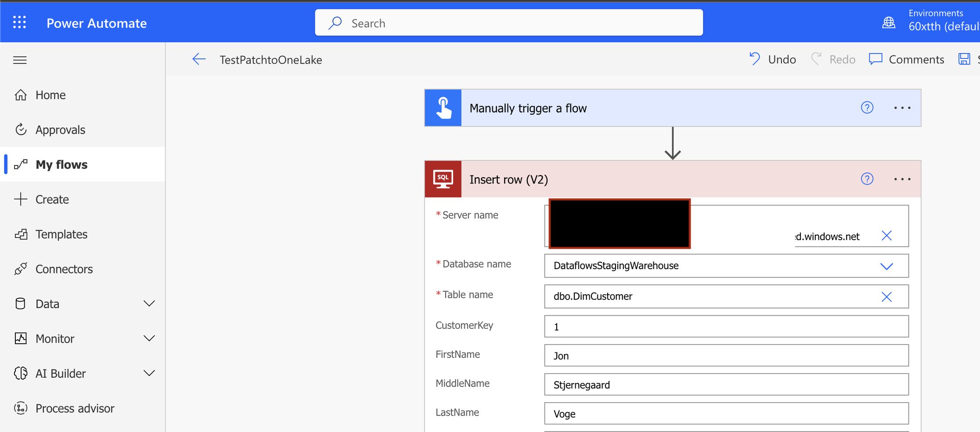980x432 pixels.
Task: Open the Comments pane
Action: (907, 59)
